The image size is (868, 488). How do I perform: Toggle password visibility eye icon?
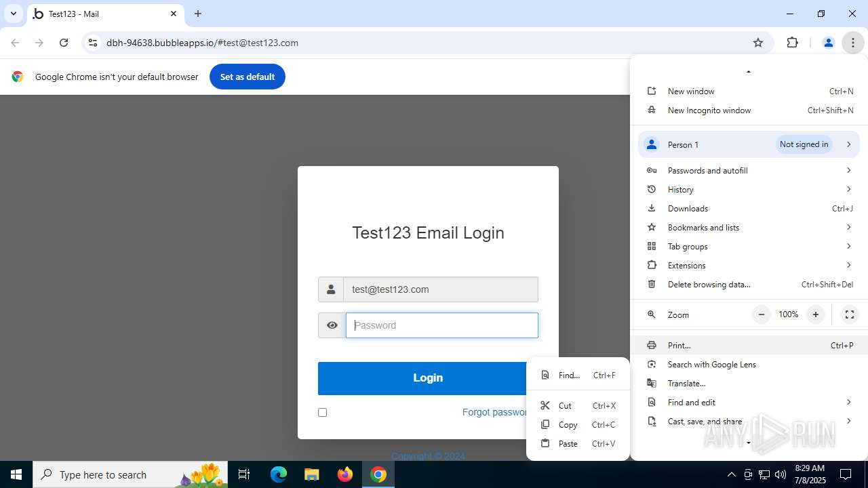point(332,325)
